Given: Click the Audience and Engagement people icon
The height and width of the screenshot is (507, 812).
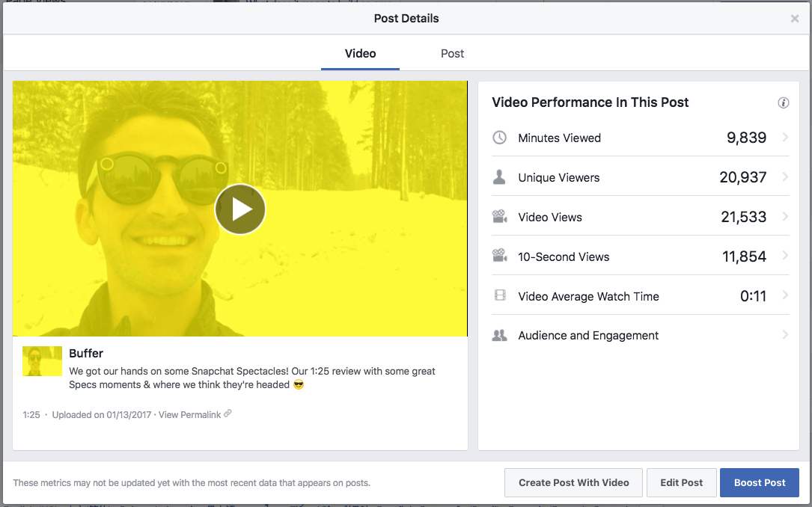Looking at the screenshot, I should coord(500,335).
